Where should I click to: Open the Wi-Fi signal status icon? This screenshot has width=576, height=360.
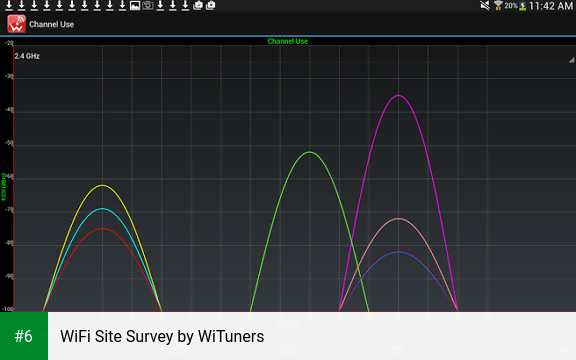[x=498, y=6]
